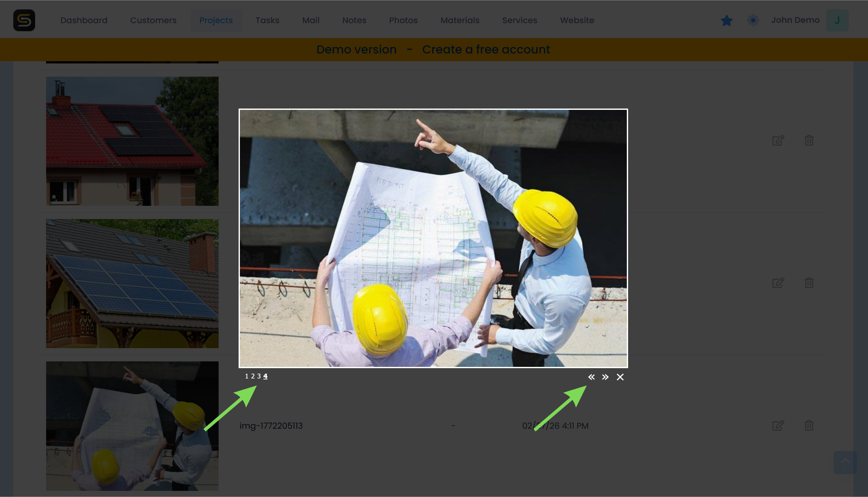
Task: Edit the blue solar panel photo
Action: click(x=778, y=283)
